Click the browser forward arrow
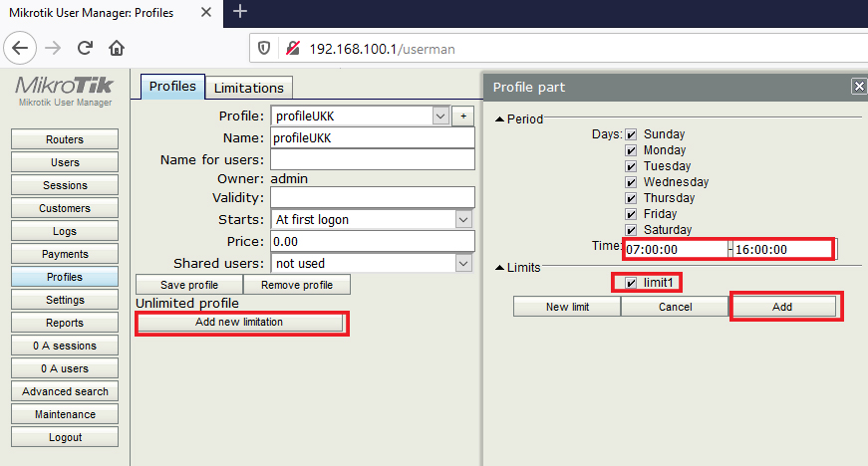The width and height of the screenshot is (868, 466). click(x=53, y=49)
